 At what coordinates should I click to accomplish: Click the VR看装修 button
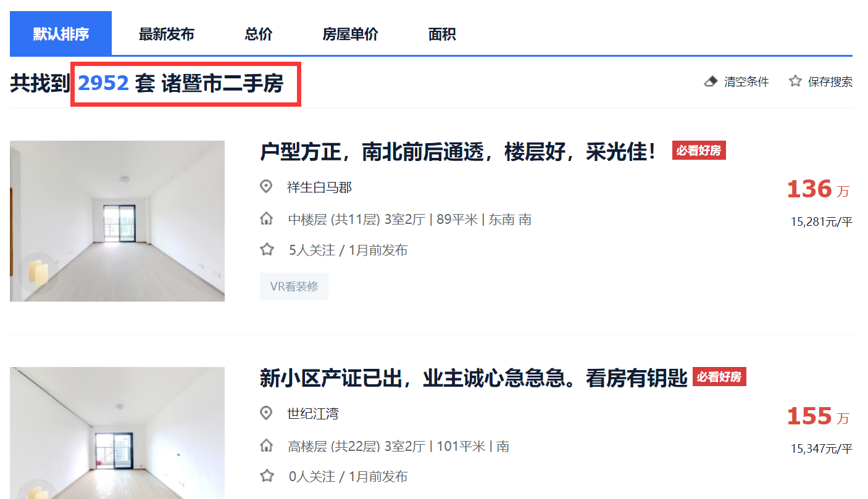pyautogui.click(x=294, y=286)
